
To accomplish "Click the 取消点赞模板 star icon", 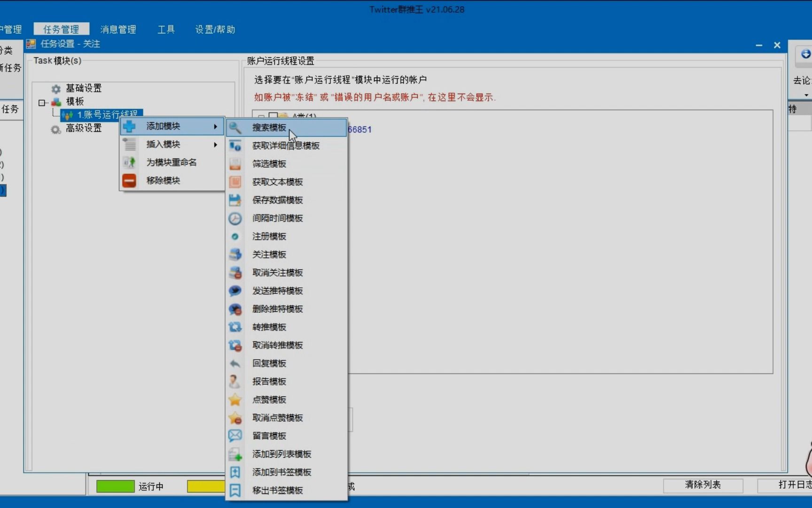I will click(235, 418).
